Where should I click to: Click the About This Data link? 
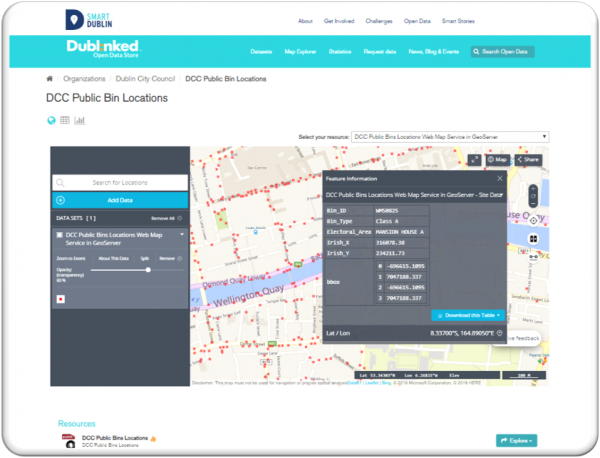[114, 259]
